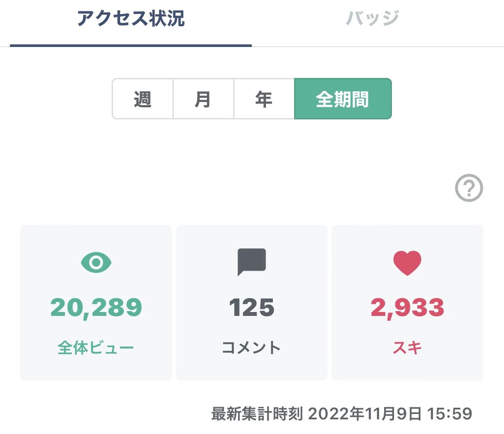
Task: Click the スキ label
Action: pos(407,348)
